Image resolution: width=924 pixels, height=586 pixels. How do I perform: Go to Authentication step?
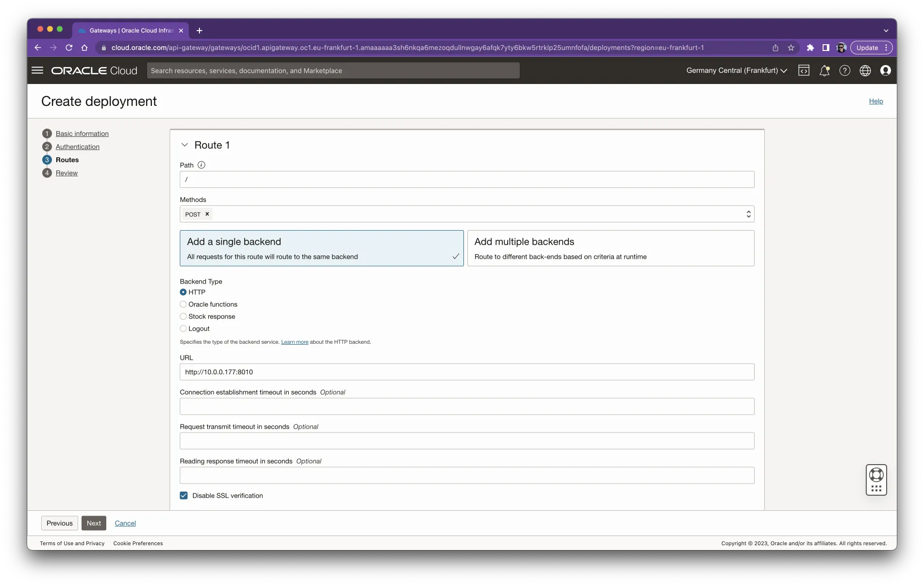78,147
